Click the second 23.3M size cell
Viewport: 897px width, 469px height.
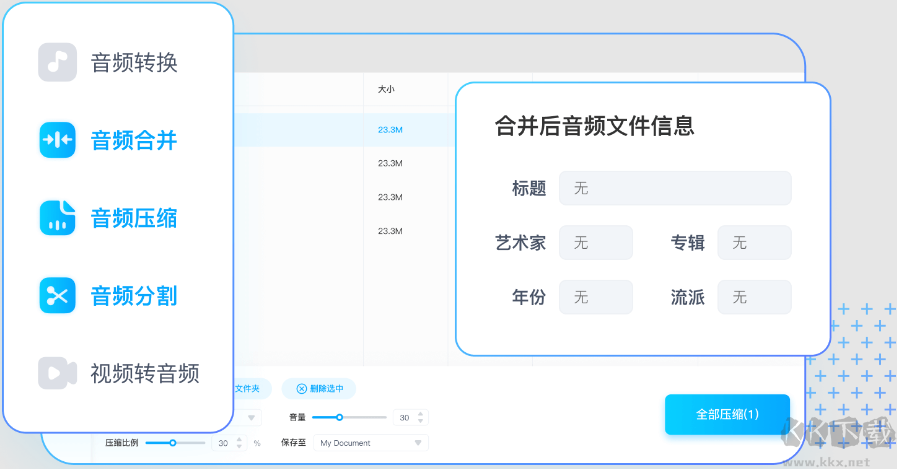390,163
